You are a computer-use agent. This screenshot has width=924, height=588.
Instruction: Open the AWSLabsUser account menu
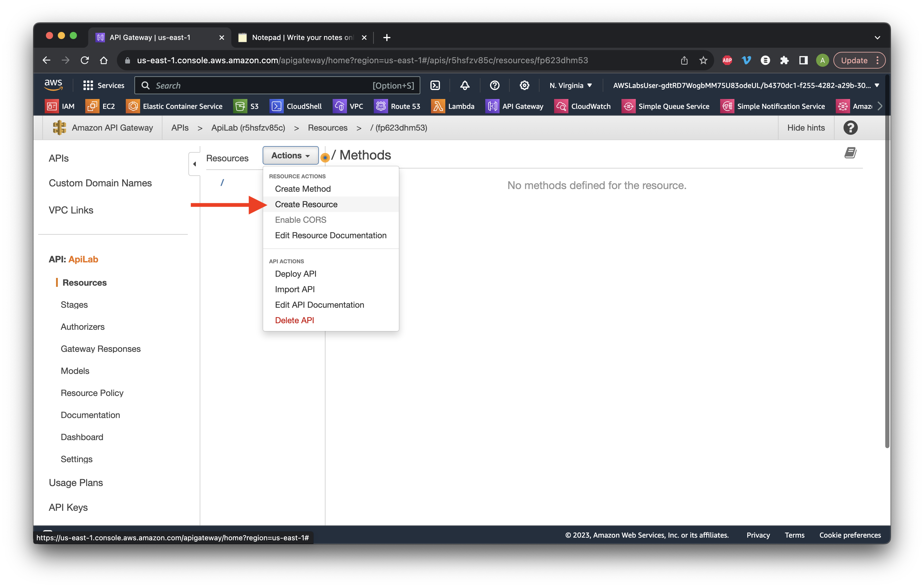pos(746,85)
